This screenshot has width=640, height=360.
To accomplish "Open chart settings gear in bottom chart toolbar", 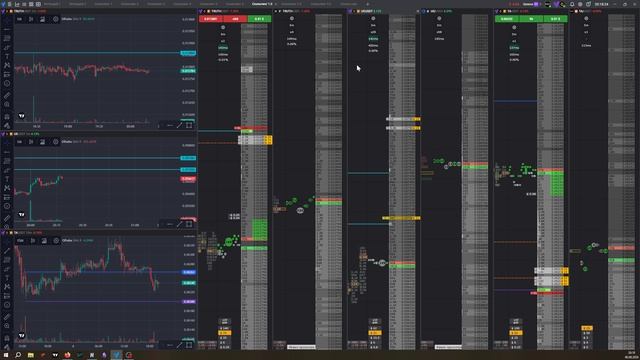I will 56,241.
